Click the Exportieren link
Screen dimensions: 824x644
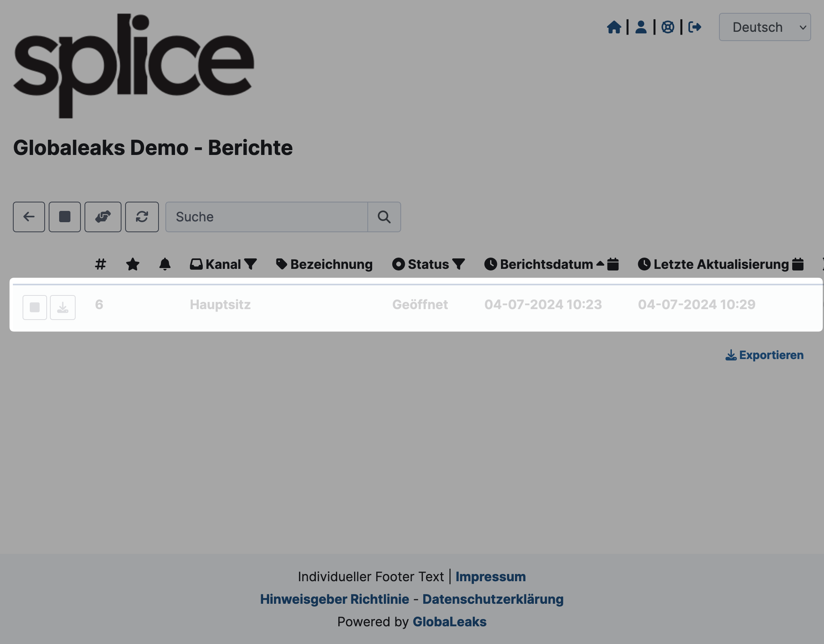pyautogui.click(x=764, y=355)
